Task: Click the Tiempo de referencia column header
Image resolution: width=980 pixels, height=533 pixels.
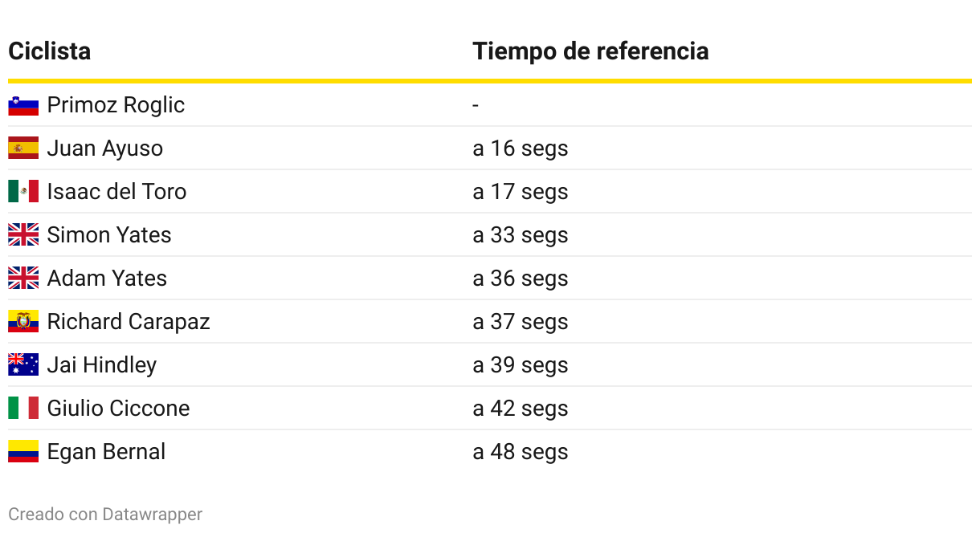Action: point(590,51)
